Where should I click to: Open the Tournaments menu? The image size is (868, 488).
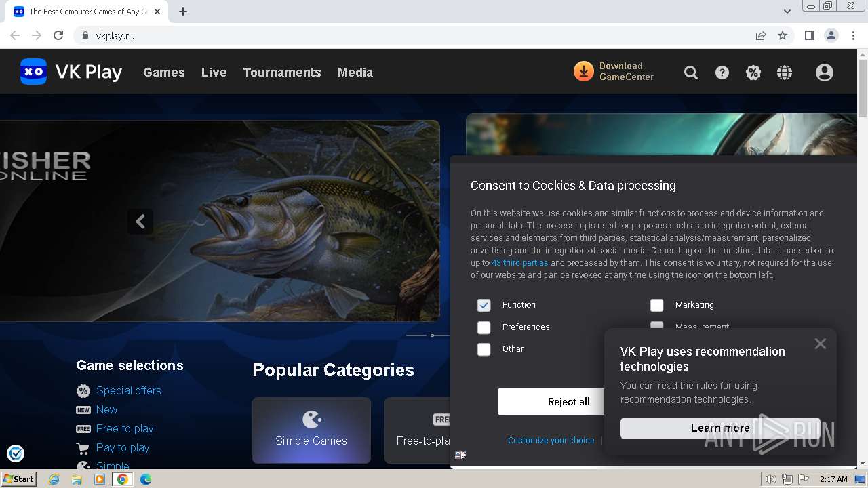[282, 73]
